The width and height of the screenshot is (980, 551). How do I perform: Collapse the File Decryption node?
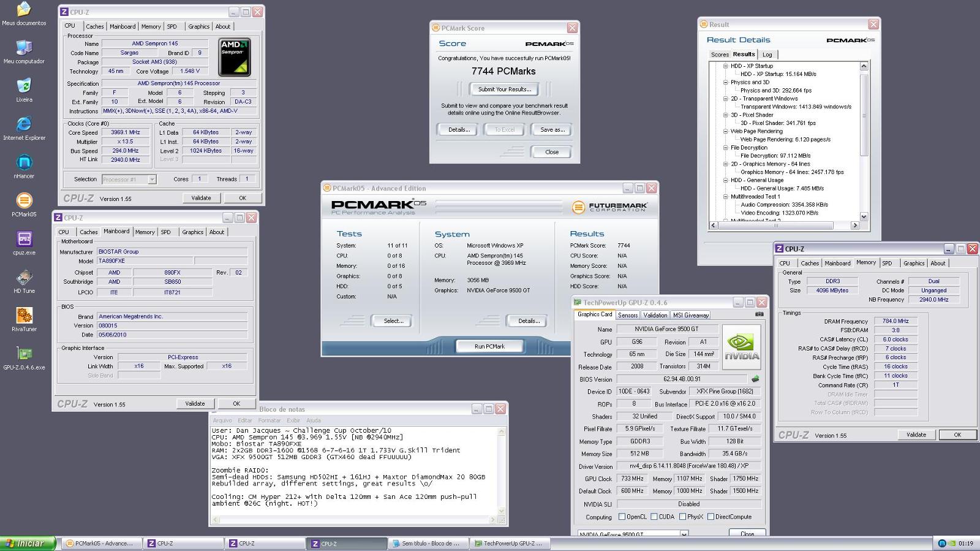click(x=725, y=148)
